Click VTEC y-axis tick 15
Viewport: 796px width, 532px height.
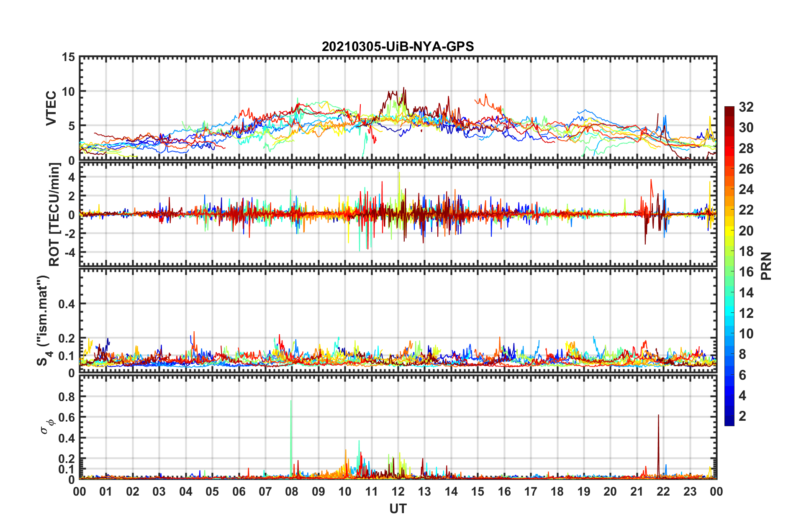pos(68,57)
